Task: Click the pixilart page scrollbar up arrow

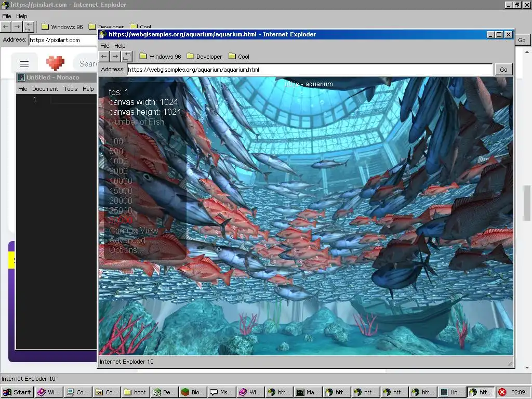Action: point(527,52)
